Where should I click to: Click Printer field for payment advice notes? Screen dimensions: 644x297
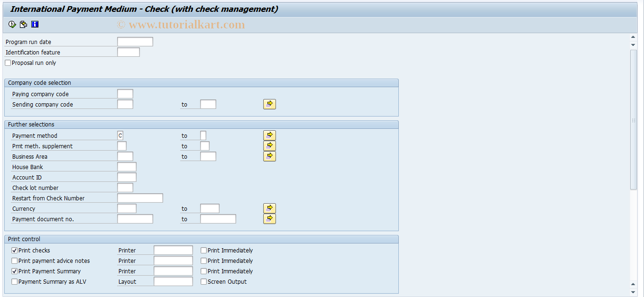click(173, 261)
